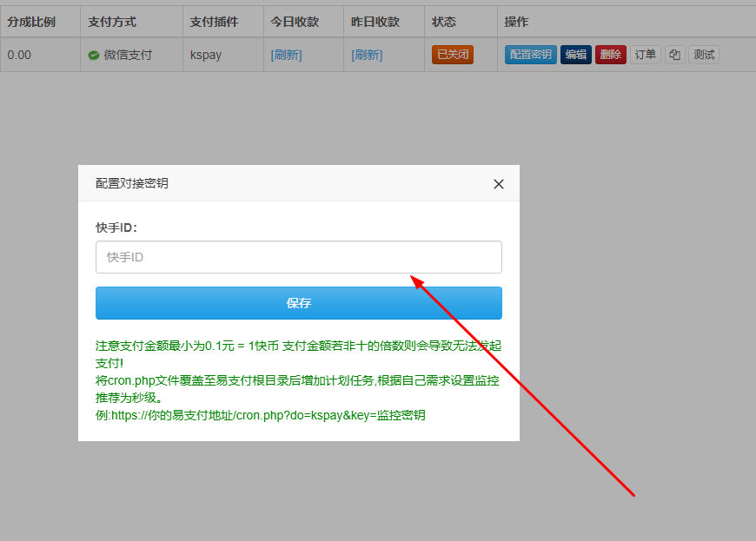Toggle the 已关闭 status button

(x=452, y=55)
